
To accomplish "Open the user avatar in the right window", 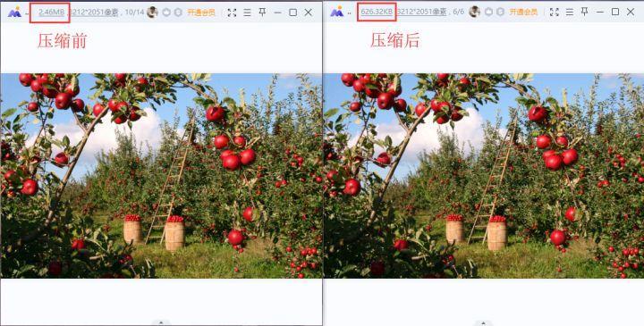I will click(475, 12).
